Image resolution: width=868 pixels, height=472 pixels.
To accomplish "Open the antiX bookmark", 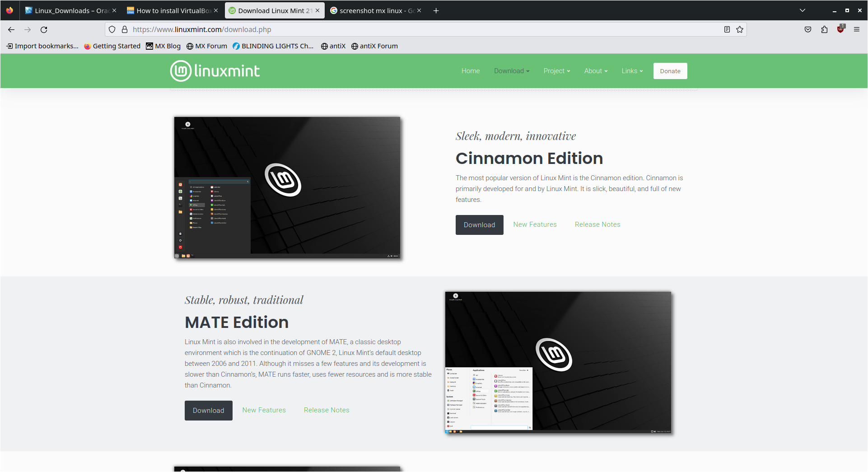I will [333, 46].
